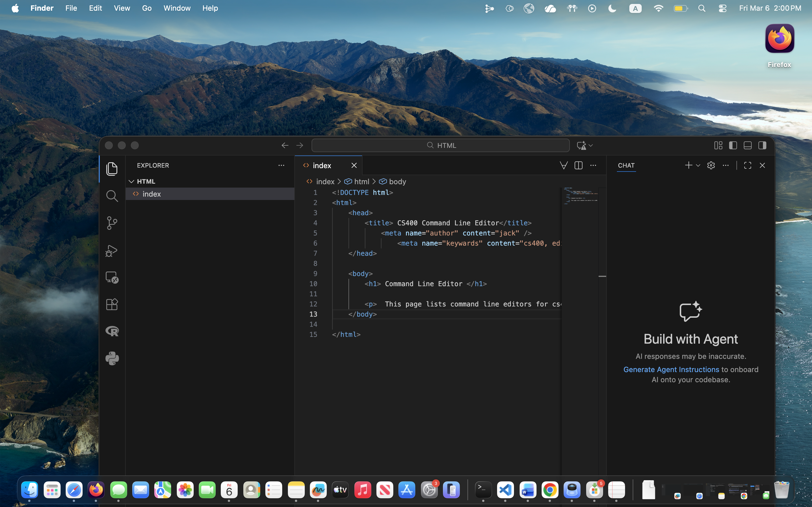Select the index file in Explorer
The height and width of the screenshot is (507, 812).
[152, 194]
